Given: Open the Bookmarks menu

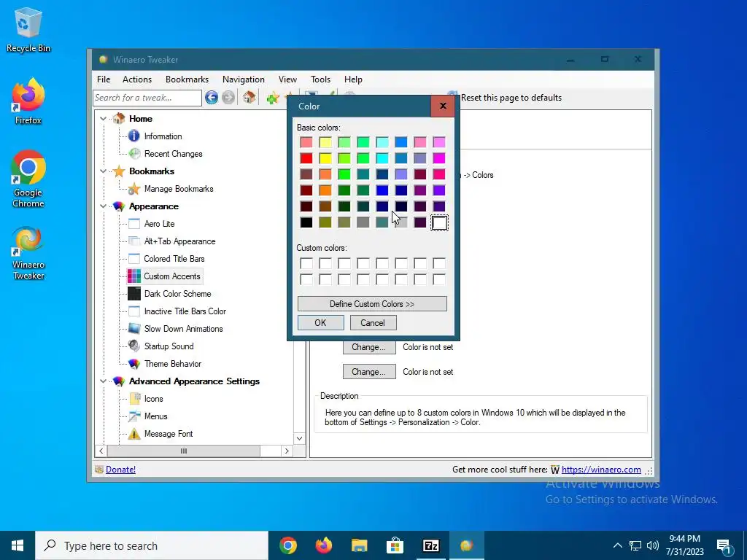Looking at the screenshot, I should coord(187,79).
